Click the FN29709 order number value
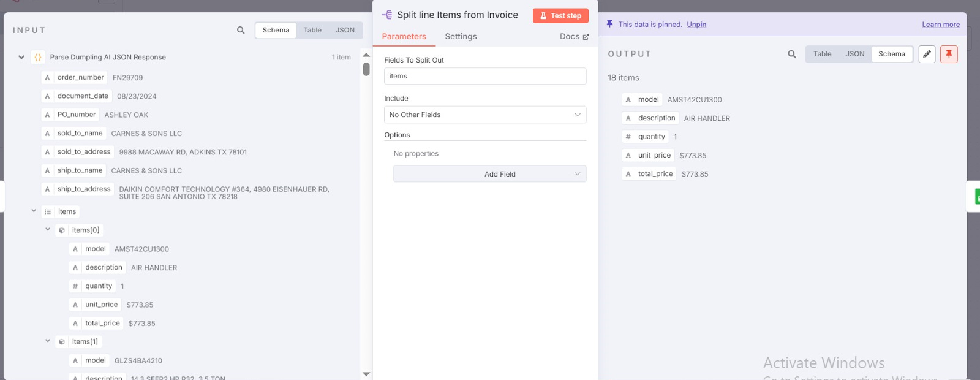 click(127, 78)
